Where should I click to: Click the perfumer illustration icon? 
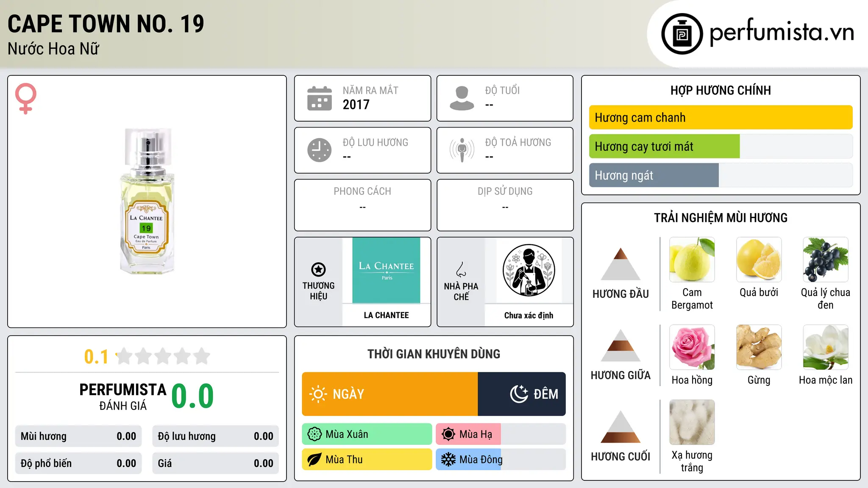[529, 270]
